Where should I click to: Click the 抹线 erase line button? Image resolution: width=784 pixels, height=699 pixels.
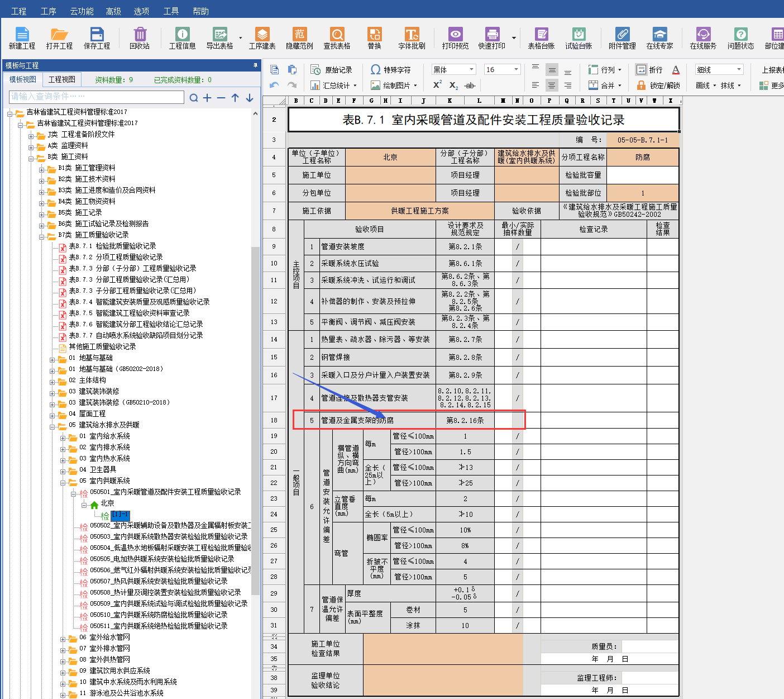tap(730, 85)
